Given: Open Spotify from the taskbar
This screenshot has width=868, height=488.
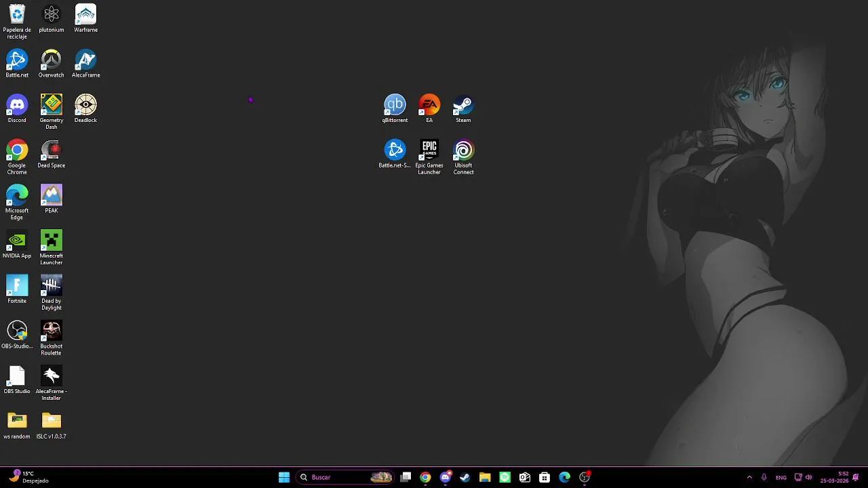Looking at the screenshot, I should pos(505,477).
